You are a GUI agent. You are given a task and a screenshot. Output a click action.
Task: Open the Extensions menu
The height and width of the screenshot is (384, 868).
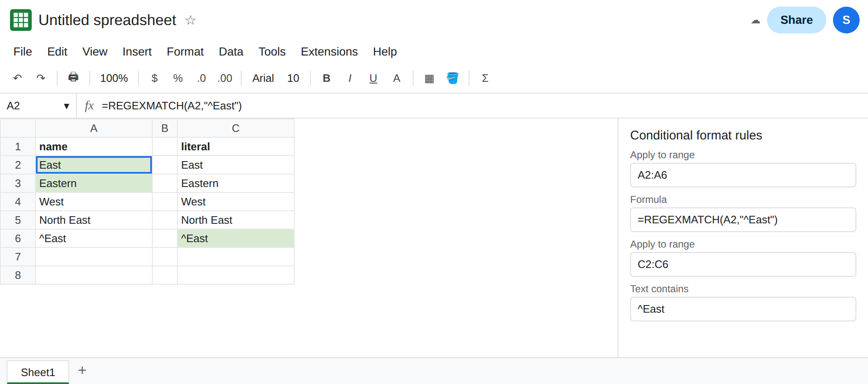(329, 51)
